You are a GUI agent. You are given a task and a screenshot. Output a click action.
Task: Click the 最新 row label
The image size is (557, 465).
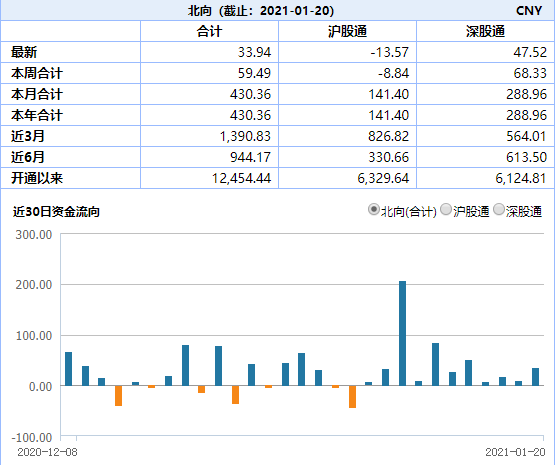tap(24, 52)
